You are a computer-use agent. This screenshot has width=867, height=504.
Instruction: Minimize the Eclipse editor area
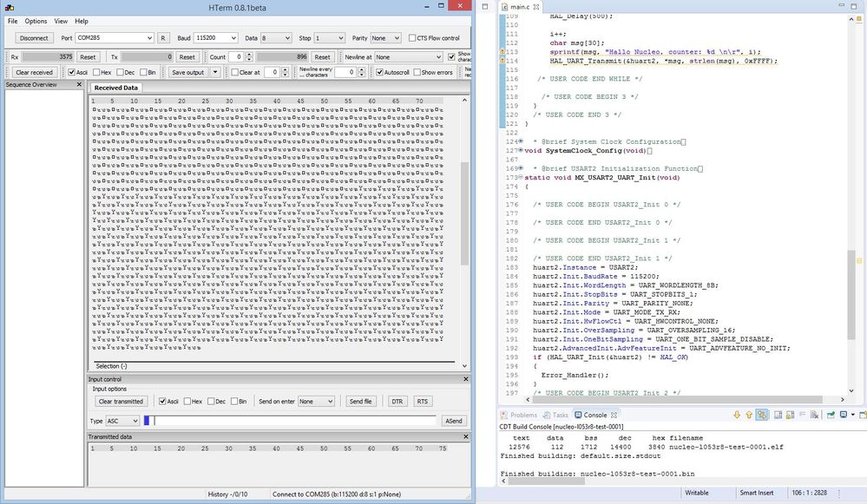[842, 5]
